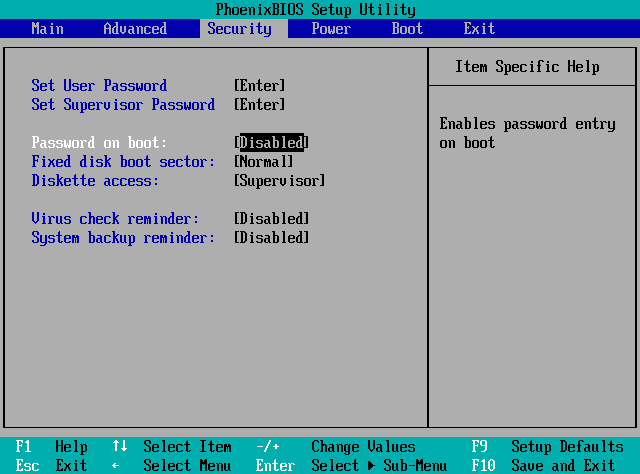Click the up-down arrows Select Item icon

point(120,446)
